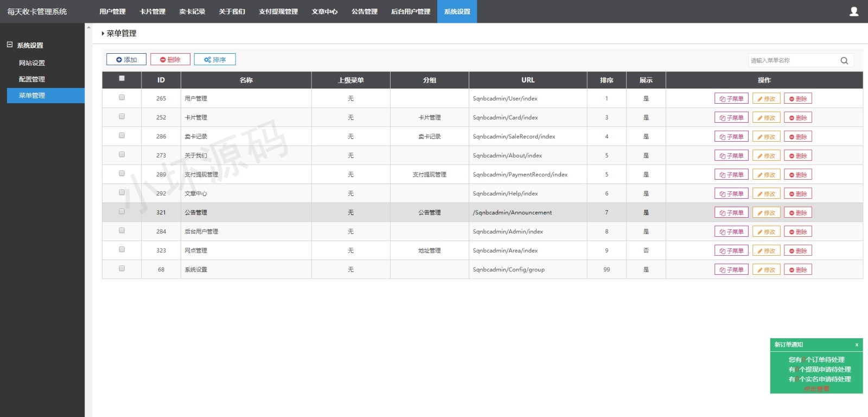This screenshot has height=417, width=868.
Task: Check the box for row 252 卡片管理
Action: [x=122, y=117]
